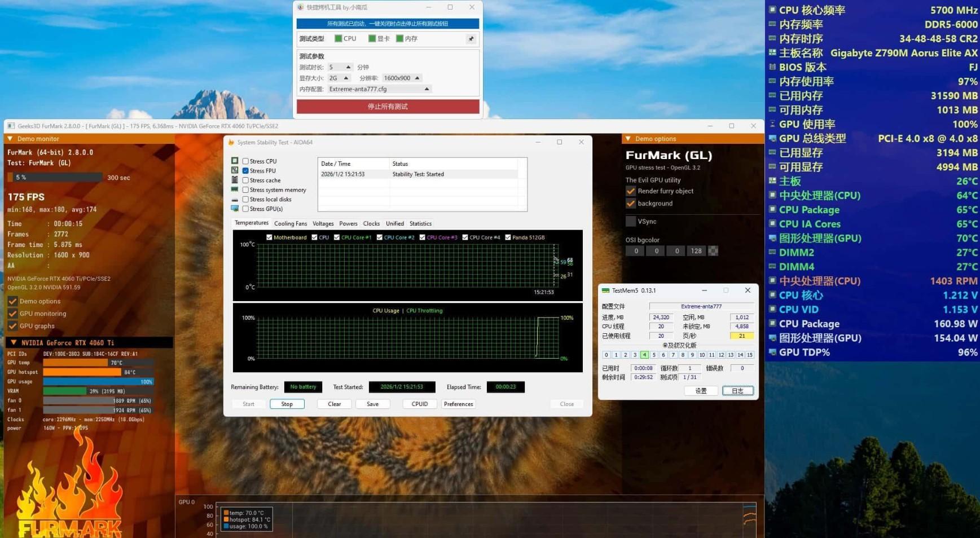Click the red 停止所有测试 button
Screen dimensions: 980x538
(x=388, y=107)
